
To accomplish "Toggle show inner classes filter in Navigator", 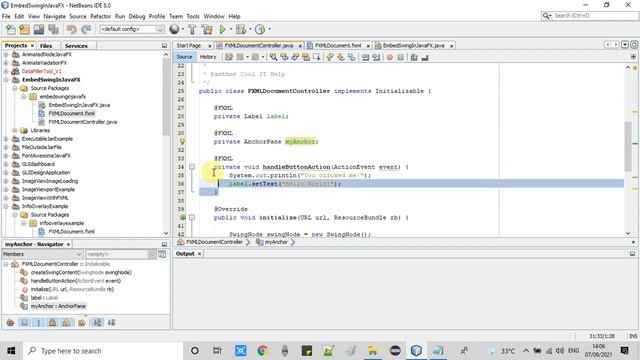I will [67, 323].
